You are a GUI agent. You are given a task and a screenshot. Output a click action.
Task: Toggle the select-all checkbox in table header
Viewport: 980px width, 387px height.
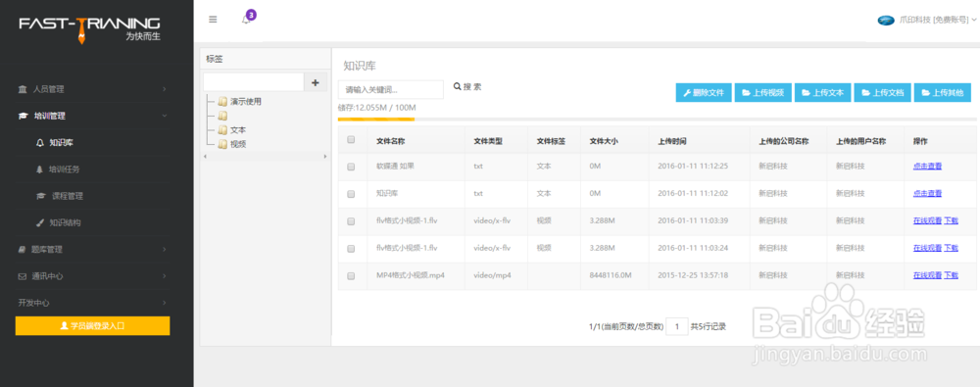coord(351,140)
